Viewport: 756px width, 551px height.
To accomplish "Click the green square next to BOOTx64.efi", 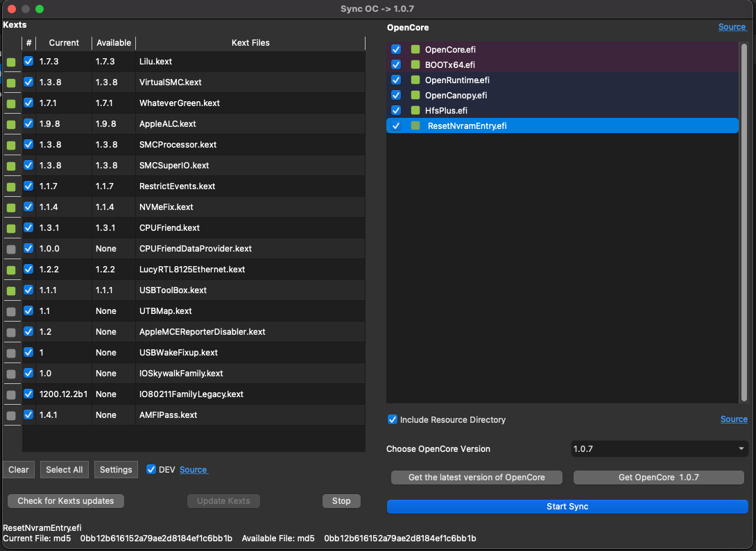I will (x=415, y=64).
